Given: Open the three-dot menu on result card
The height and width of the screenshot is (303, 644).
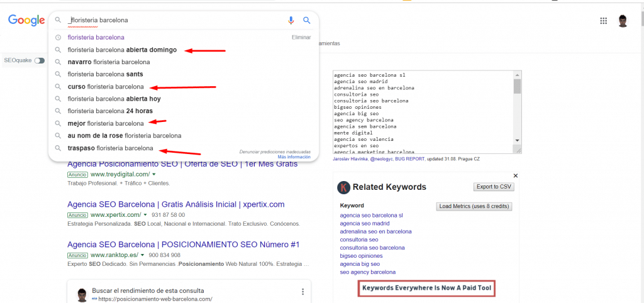Looking at the screenshot, I should (303, 292).
